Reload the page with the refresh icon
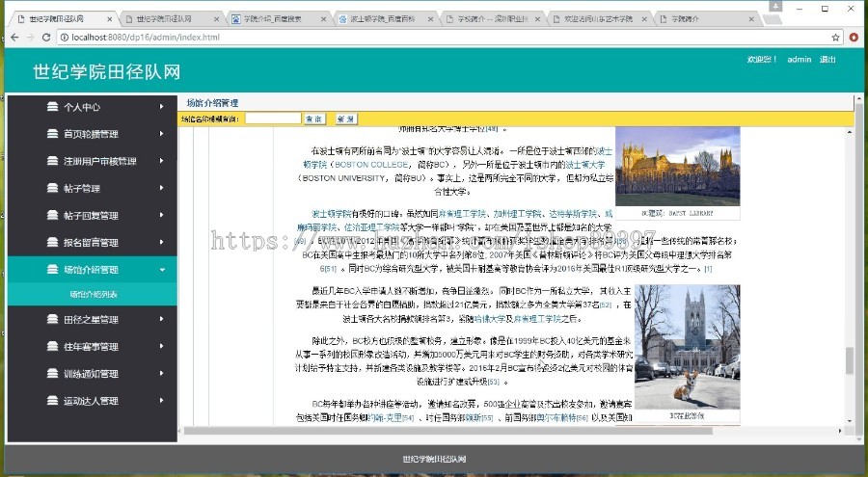 [x=46, y=37]
